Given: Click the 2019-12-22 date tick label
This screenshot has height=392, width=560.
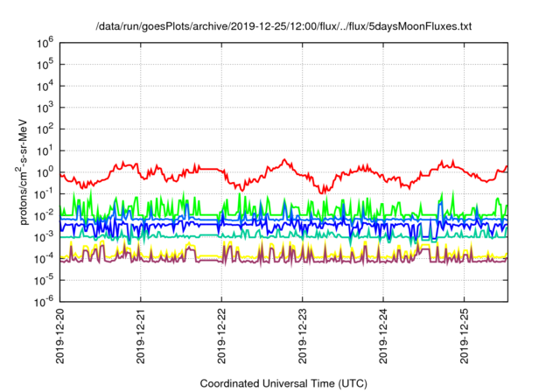Looking at the screenshot, I should [x=221, y=335].
